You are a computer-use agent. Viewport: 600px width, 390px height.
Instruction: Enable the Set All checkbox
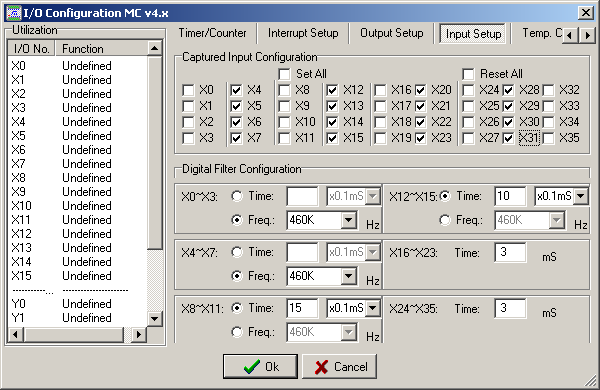[x=284, y=74]
